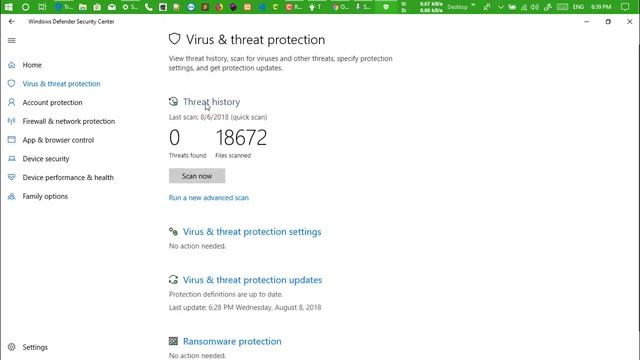Open Virus & threat protection settings

(x=252, y=232)
